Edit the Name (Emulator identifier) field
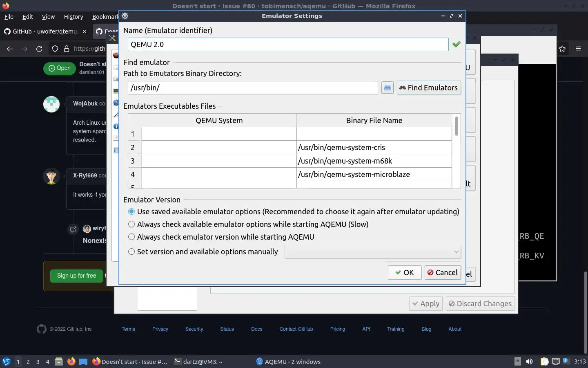This screenshot has height=368, width=588. pyautogui.click(x=288, y=44)
